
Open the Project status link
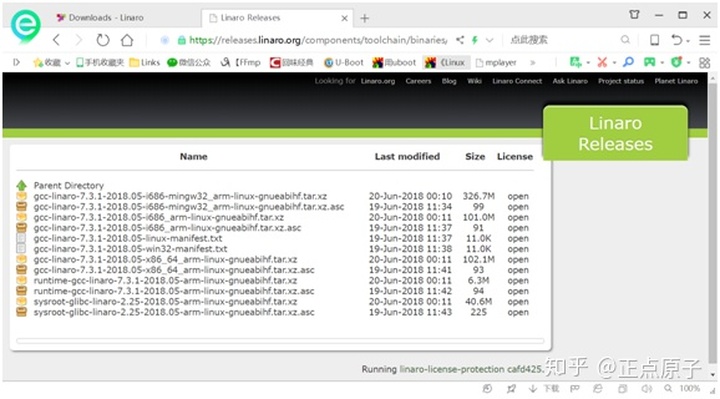621,81
